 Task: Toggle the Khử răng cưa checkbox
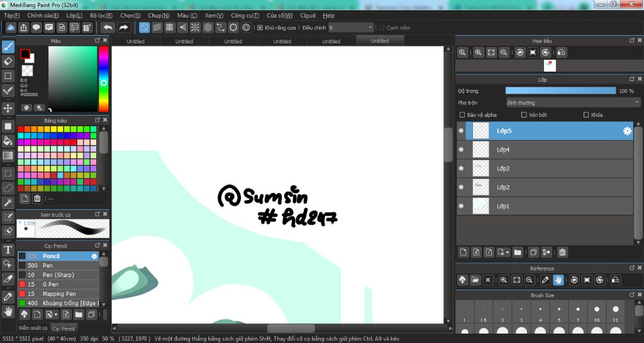pos(260,28)
